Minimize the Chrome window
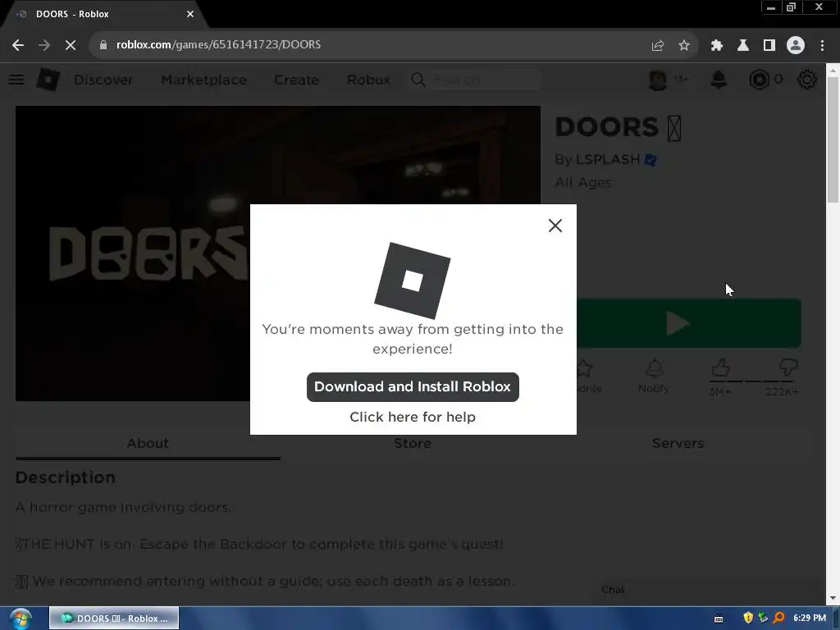The width and height of the screenshot is (840, 630). tap(771, 7)
